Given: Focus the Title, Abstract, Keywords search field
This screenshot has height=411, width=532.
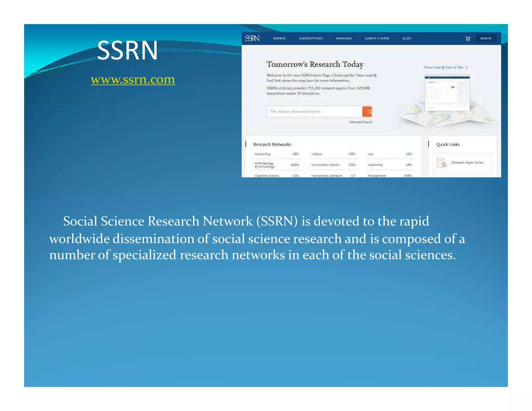Looking at the screenshot, I should [x=315, y=111].
